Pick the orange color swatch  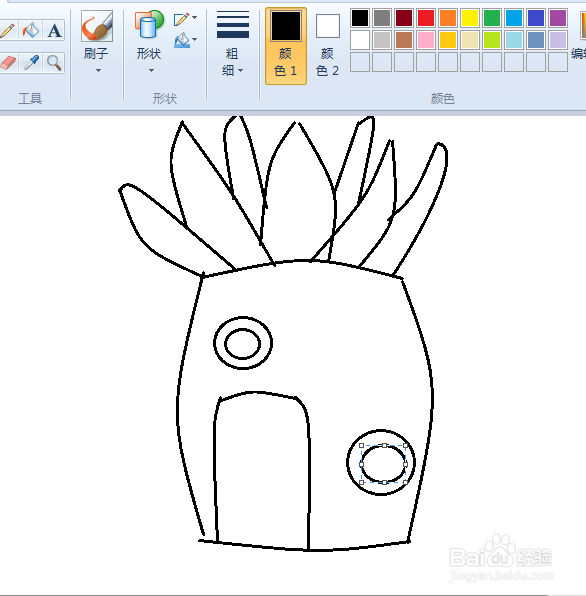point(448,18)
